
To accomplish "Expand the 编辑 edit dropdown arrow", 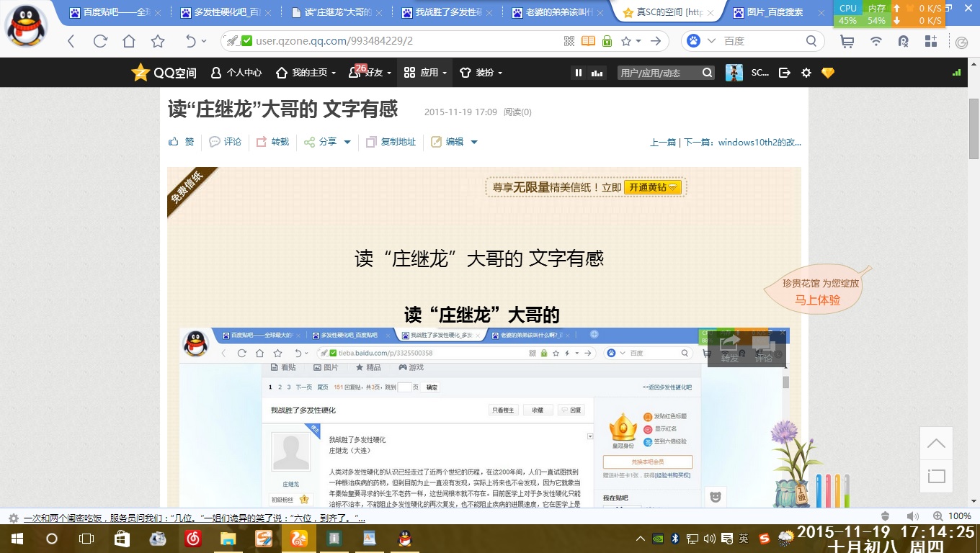I will [474, 142].
